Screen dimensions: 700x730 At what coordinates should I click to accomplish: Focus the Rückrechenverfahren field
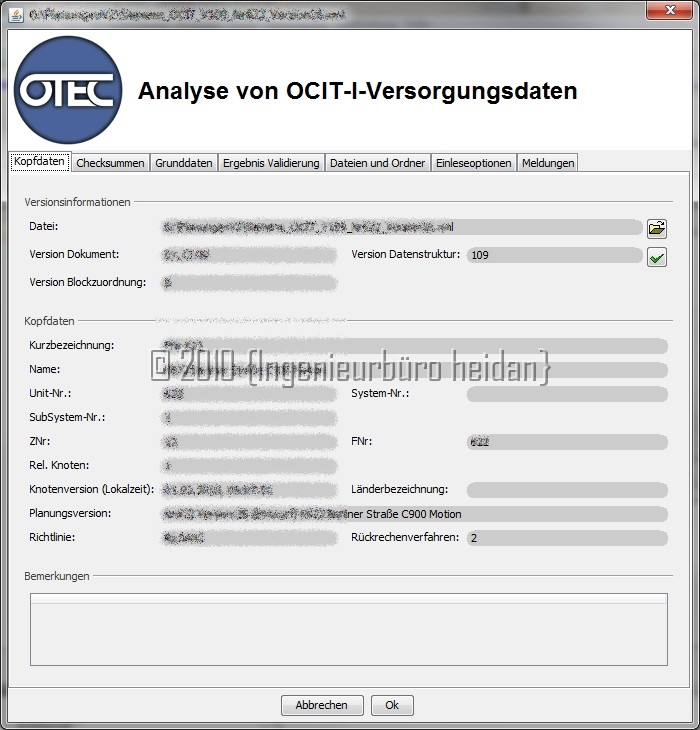click(566, 538)
